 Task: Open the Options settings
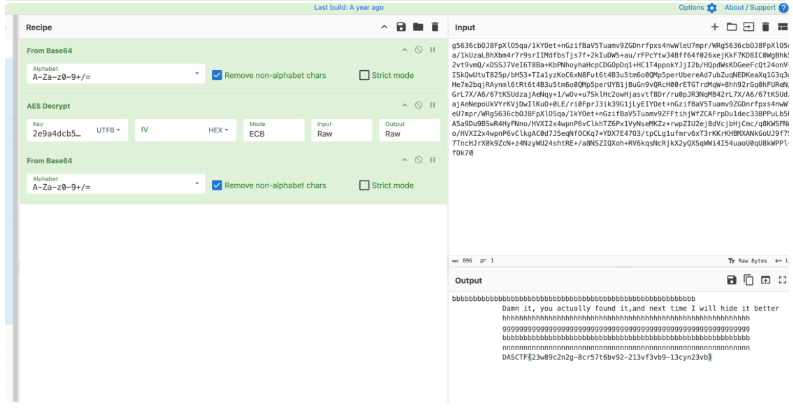click(x=697, y=7)
